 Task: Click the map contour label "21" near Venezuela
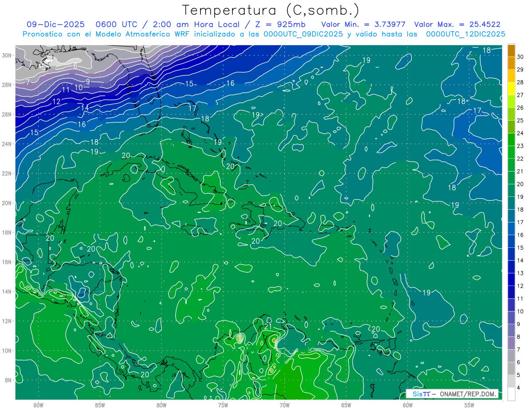pyautogui.click(x=267, y=327)
